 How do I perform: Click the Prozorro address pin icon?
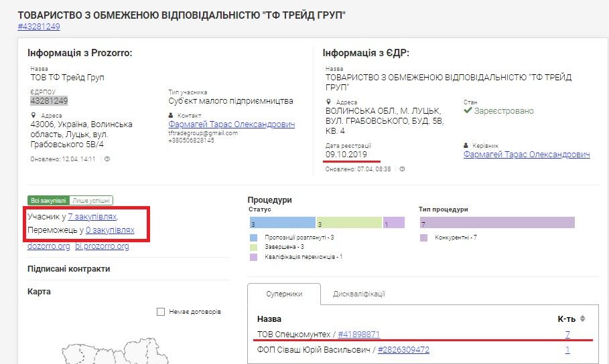point(33,115)
